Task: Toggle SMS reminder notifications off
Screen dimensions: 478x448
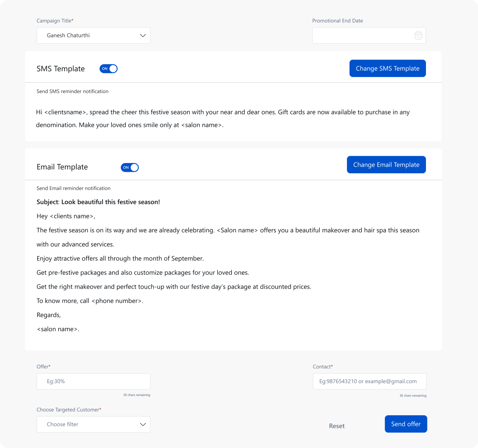Action: (109, 69)
